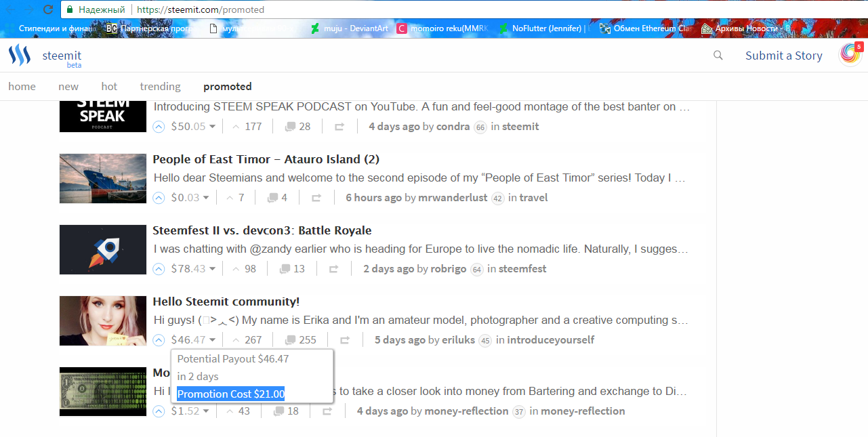Visit author mrwanderlust's profile
Image resolution: width=868 pixels, height=437 pixels.
pyautogui.click(x=453, y=198)
